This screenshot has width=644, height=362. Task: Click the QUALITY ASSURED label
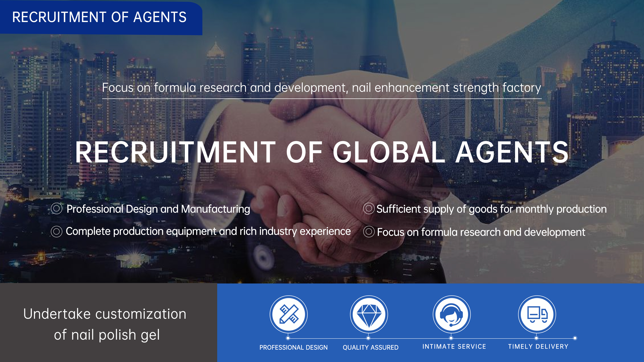370,347
